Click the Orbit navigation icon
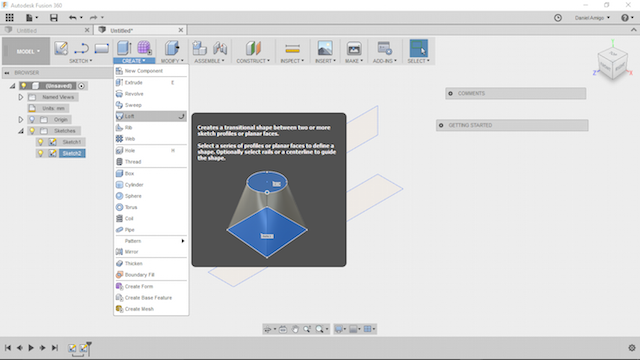This screenshot has height=360, width=640. 267,329
